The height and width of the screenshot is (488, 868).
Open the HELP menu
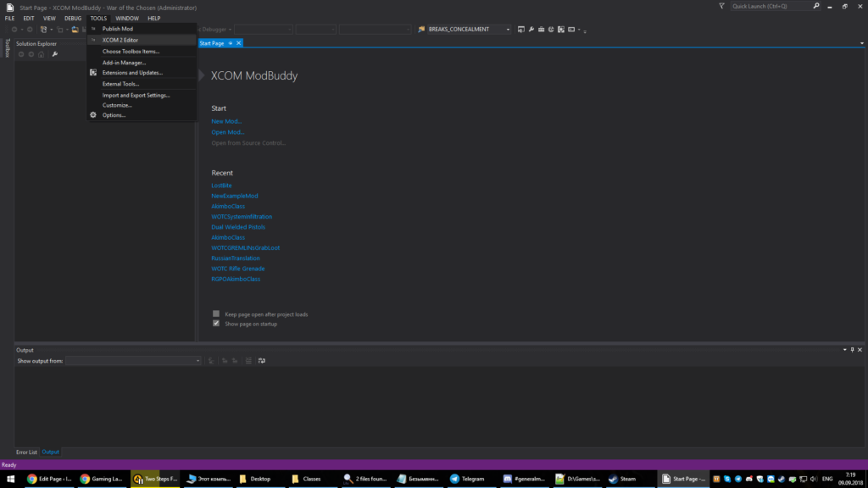[x=154, y=19]
